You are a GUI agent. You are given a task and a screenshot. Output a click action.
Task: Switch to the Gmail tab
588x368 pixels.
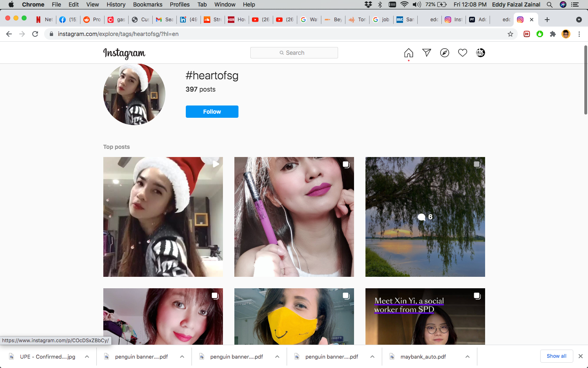pyautogui.click(x=165, y=20)
